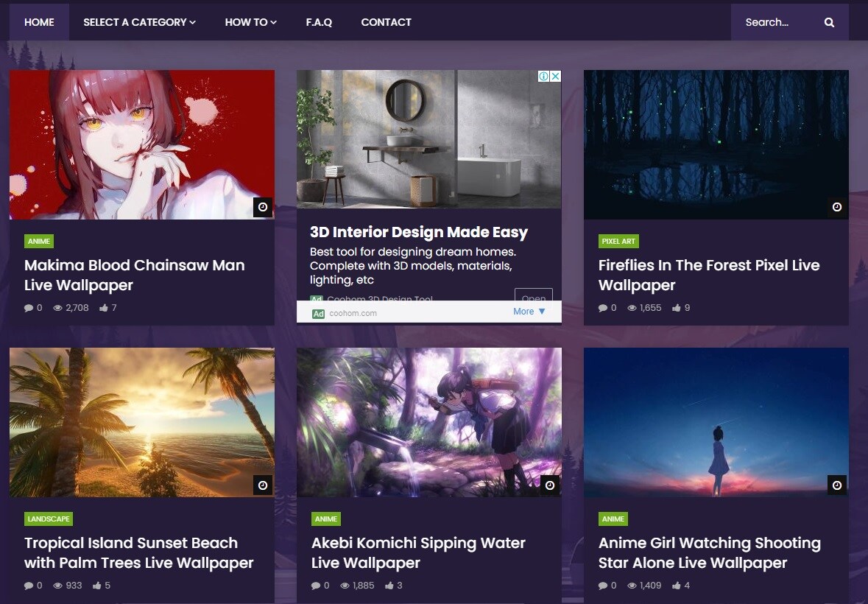Open Tropical Island Sunset Beach title link

139,553
